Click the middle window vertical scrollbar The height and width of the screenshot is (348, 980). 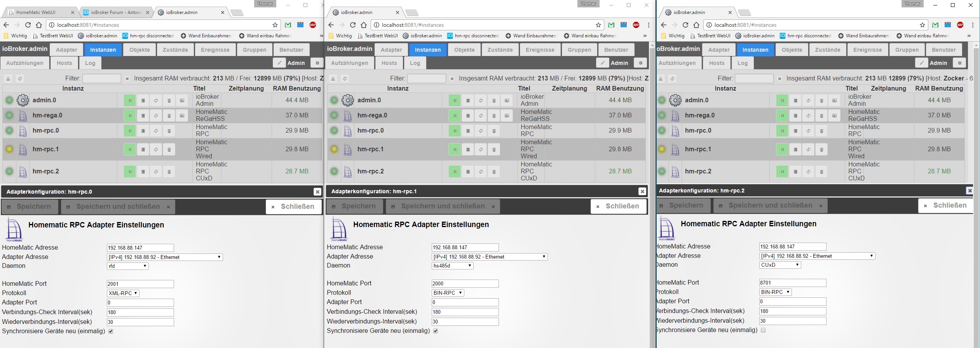pos(652,194)
